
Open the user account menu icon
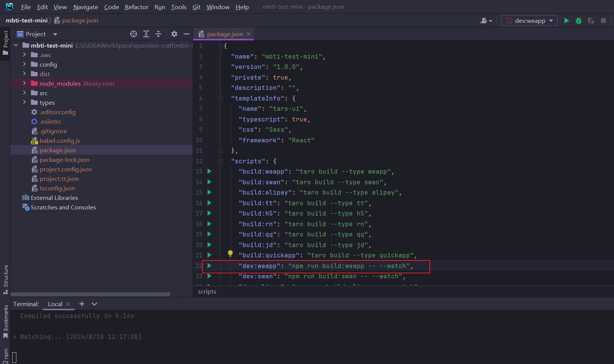click(486, 21)
